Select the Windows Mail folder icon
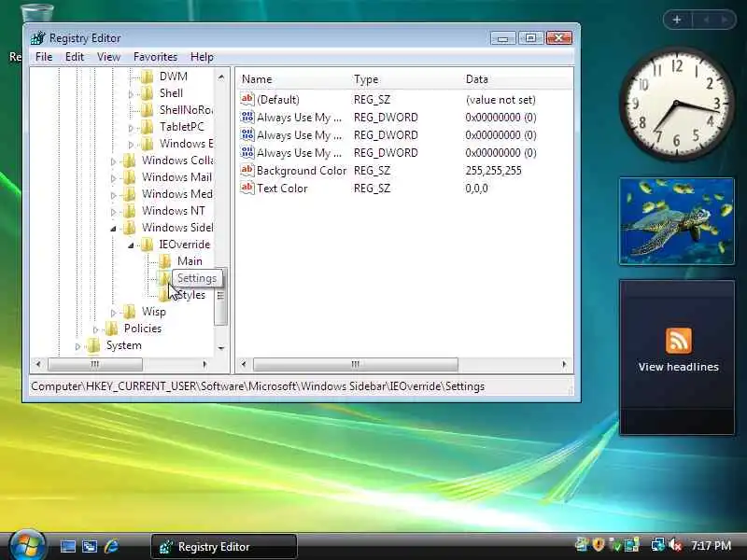The height and width of the screenshot is (560, 747). click(129, 177)
